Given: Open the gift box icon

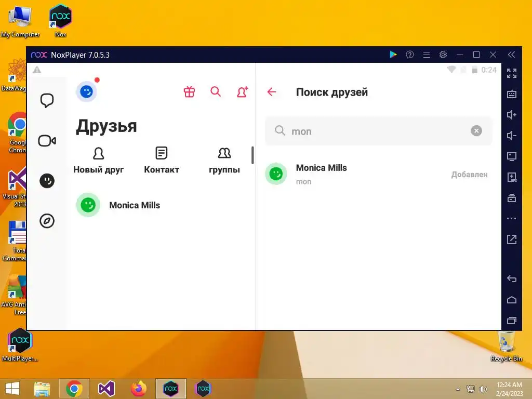Looking at the screenshot, I should pyautogui.click(x=189, y=91).
